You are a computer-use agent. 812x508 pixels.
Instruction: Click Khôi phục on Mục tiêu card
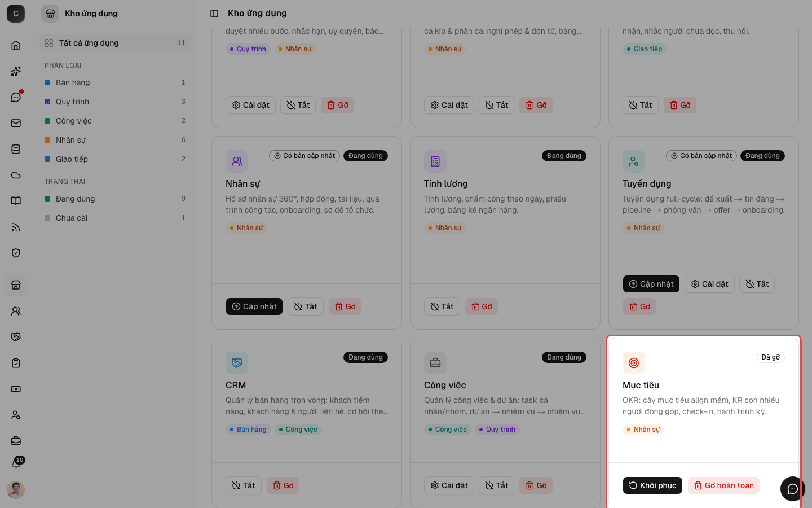[x=652, y=485]
